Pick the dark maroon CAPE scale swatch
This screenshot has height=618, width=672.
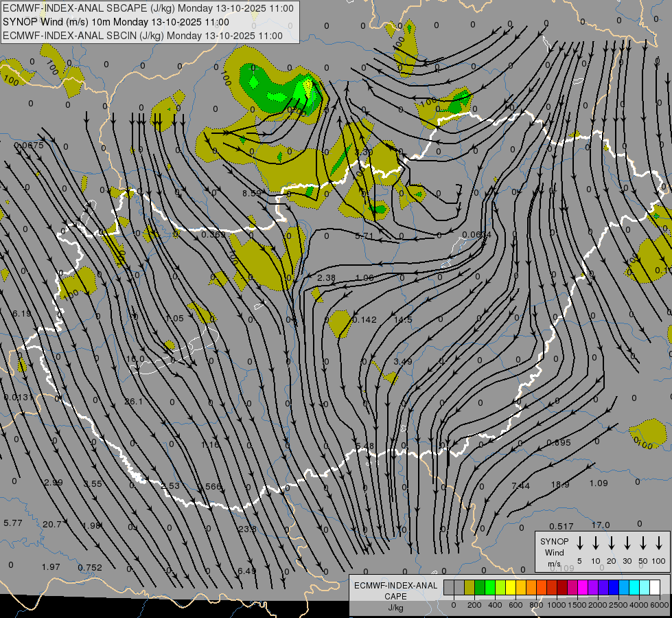[562, 587]
